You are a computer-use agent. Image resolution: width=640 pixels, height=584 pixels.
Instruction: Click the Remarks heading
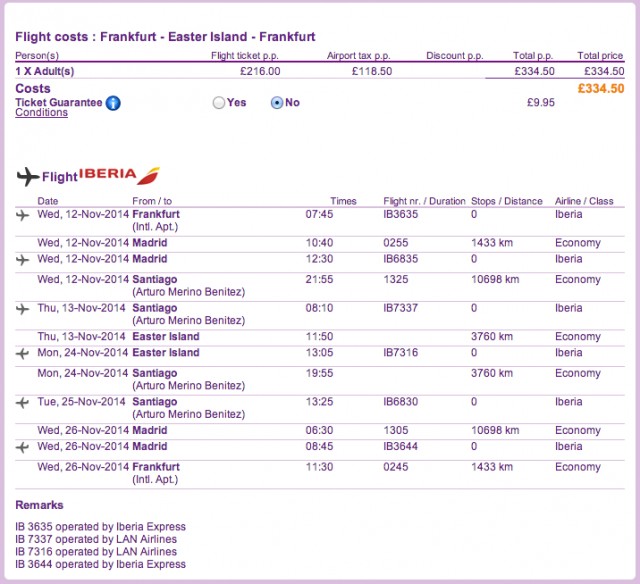pos(39,505)
